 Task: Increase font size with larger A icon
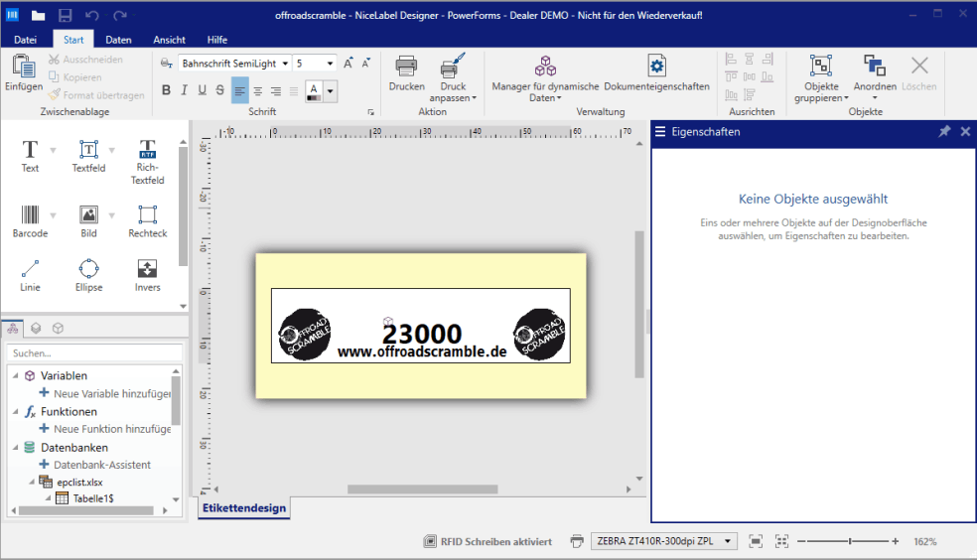349,63
